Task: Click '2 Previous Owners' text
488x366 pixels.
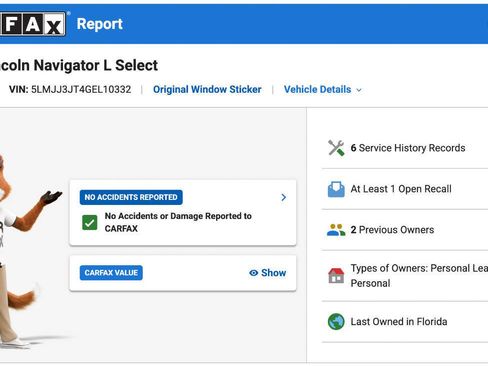Action: pos(392,230)
